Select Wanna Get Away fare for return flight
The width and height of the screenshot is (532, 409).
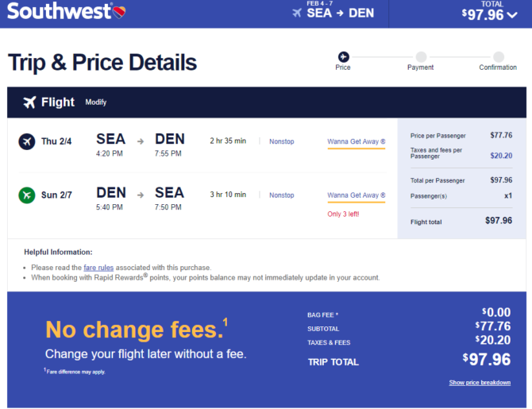(x=357, y=195)
